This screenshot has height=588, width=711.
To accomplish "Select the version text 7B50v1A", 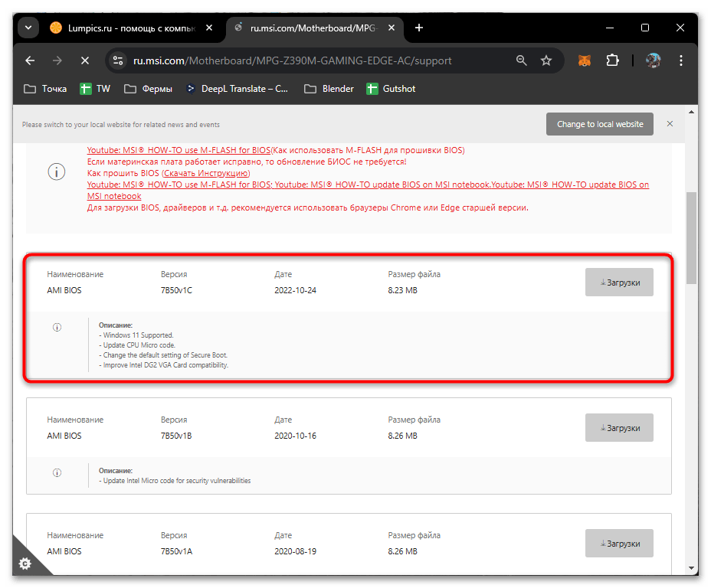I will pyautogui.click(x=176, y=551).
